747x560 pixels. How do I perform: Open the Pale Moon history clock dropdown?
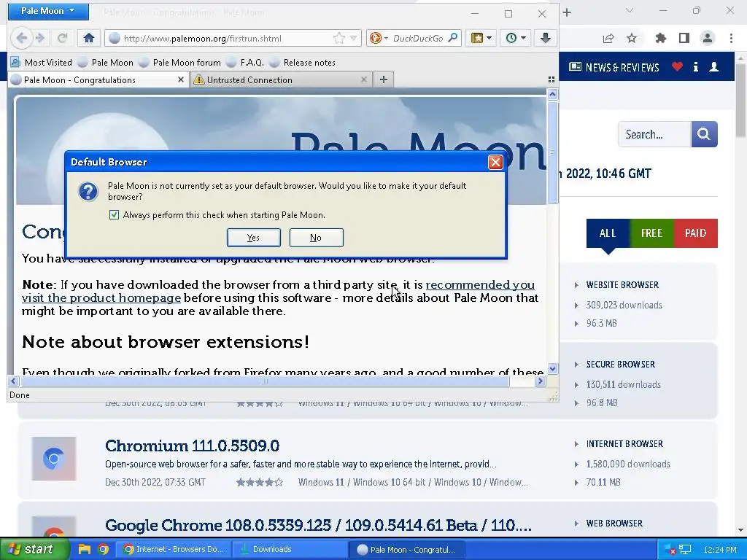click(x=516, y=38)
